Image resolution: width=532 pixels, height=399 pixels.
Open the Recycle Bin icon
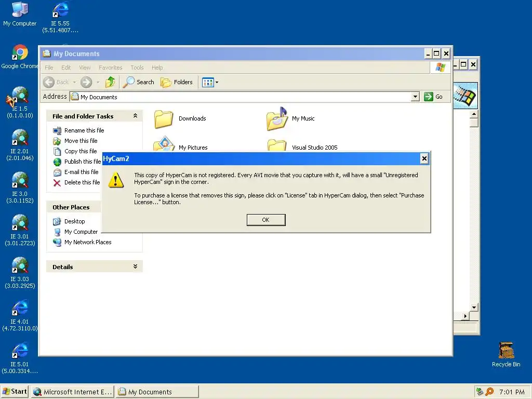506,354
